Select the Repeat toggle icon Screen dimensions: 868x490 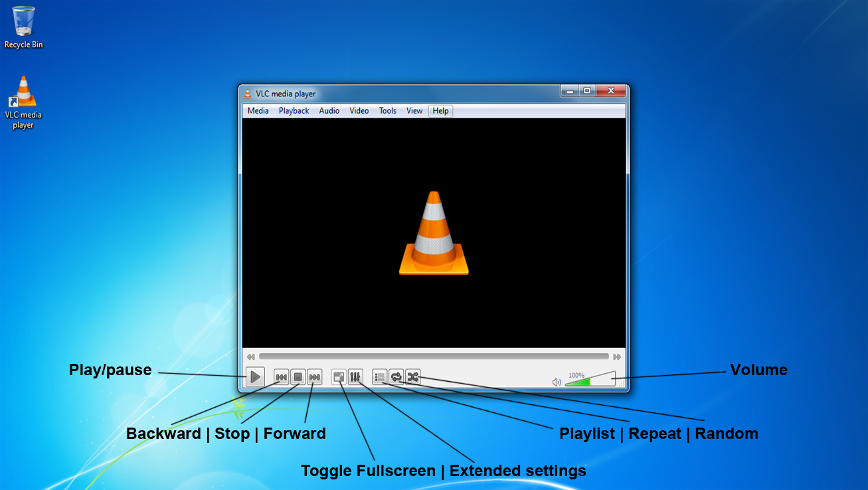coord(396,377)
